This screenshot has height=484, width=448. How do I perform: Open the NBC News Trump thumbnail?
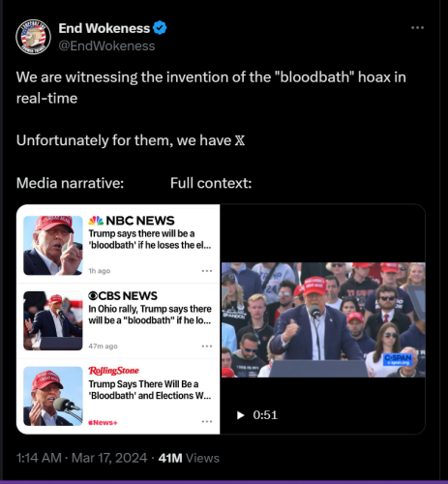coord(53,246)
